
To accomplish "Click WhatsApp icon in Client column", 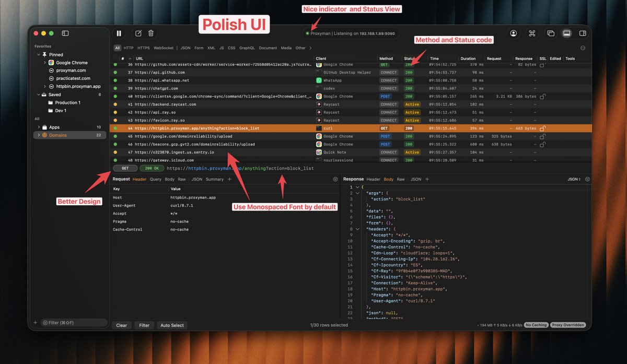I will click(x=319, y=80).
